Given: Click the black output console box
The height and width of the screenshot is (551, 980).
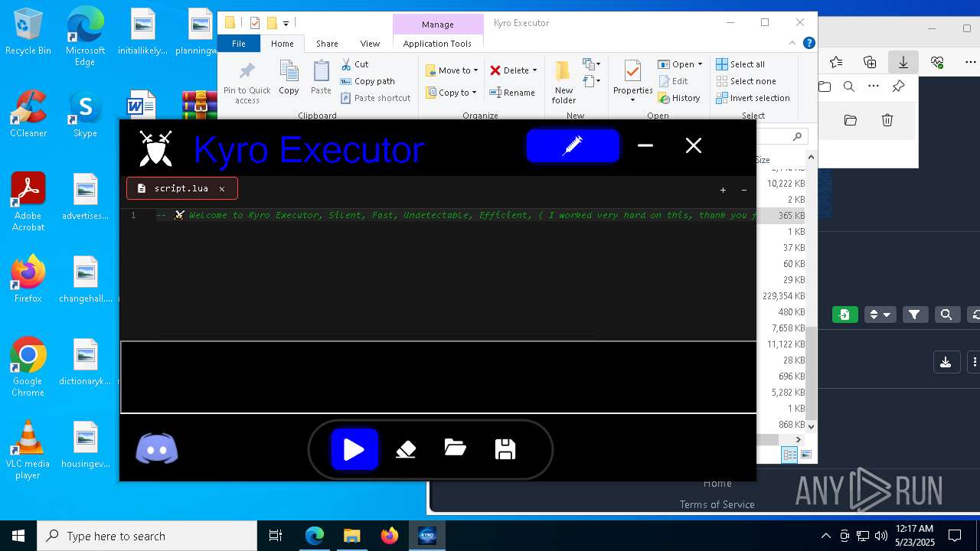Looking at the screenshot, I should click(438, 377).
